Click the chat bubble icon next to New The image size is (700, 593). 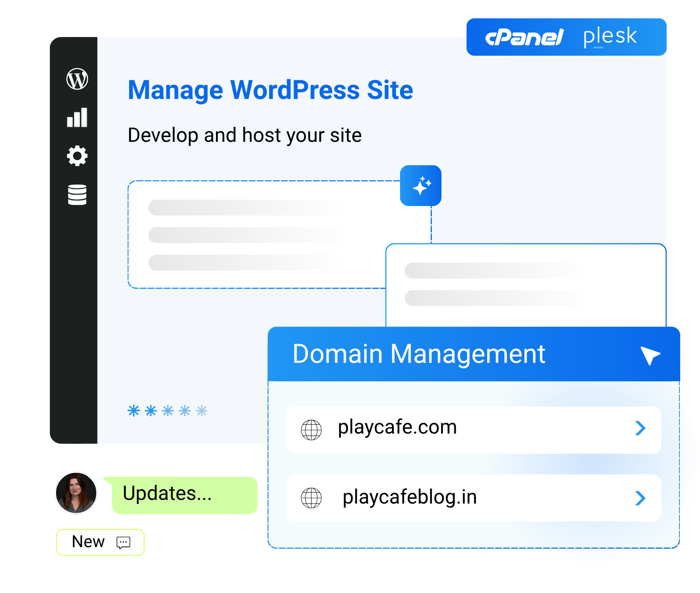click(x=123, y=543)
